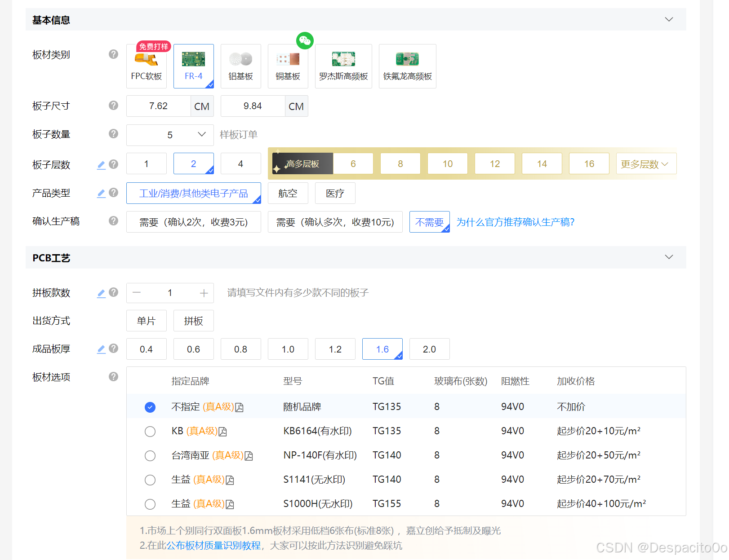Screen dimensions: 729x560
Task: Select 铁氟龙高频板 material
Action: (408, 66)
